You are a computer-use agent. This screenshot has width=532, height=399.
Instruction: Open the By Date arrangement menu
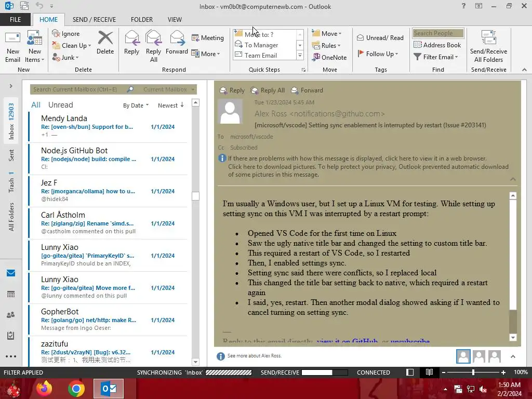tap(136, 105)
